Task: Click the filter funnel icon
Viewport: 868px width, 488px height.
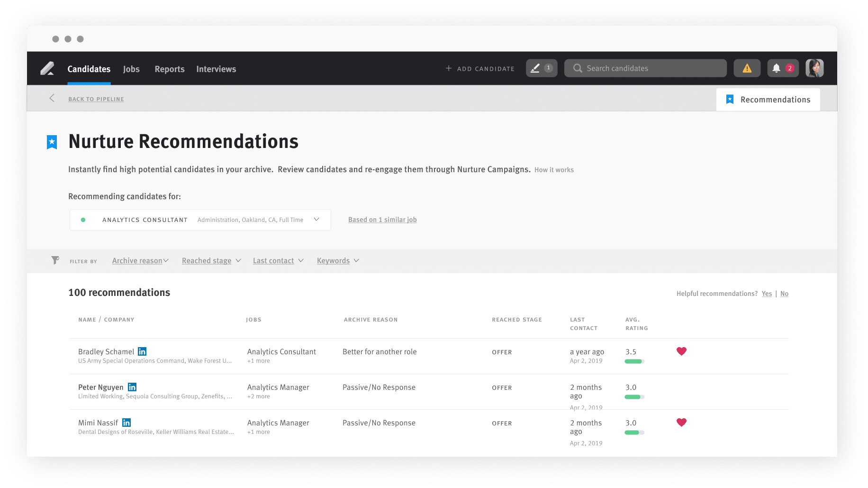Action: point(55,260)
